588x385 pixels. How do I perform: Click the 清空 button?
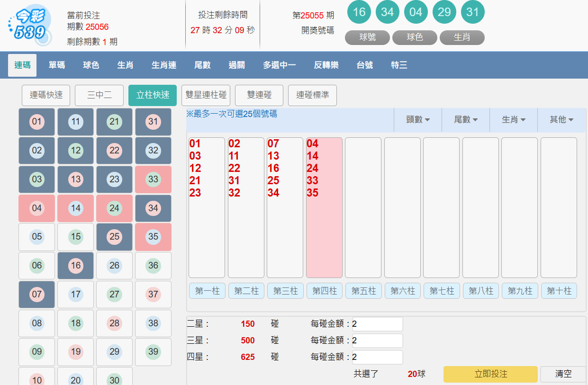click(563, 374)
